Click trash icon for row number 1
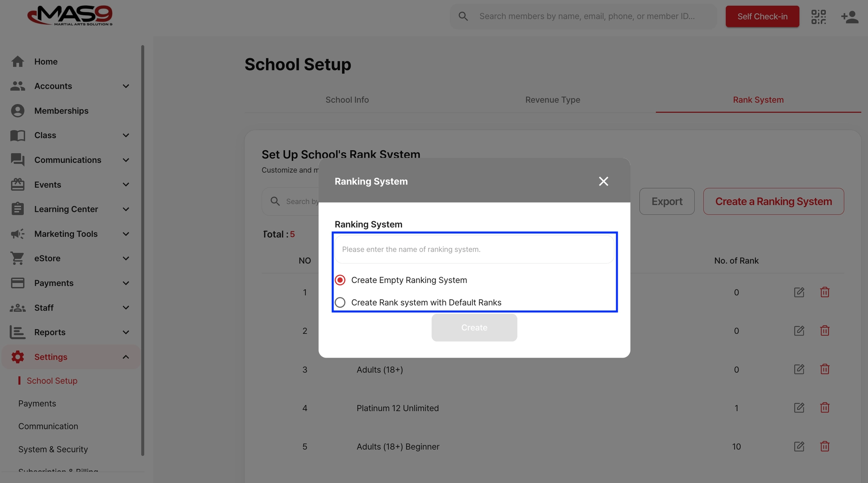 824,292
